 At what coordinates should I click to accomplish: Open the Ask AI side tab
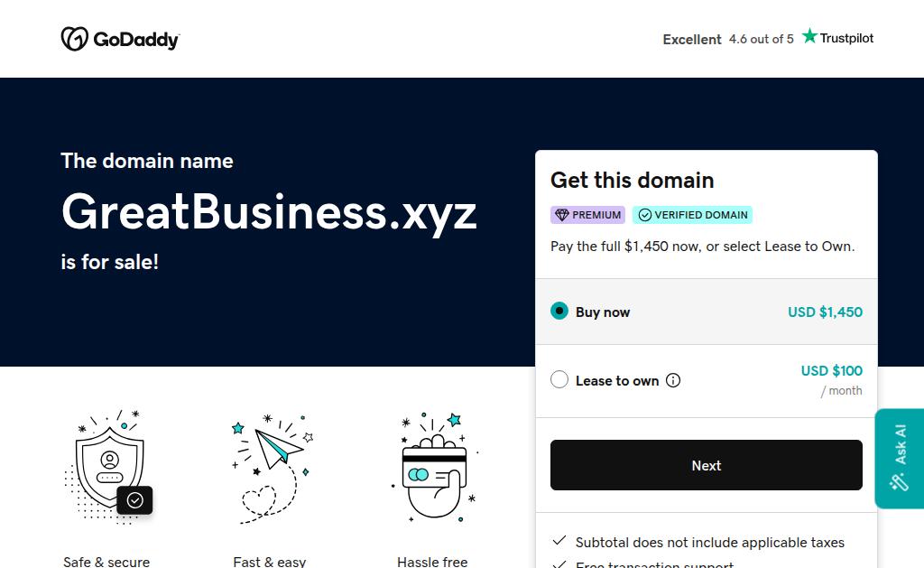coord(900,459)
